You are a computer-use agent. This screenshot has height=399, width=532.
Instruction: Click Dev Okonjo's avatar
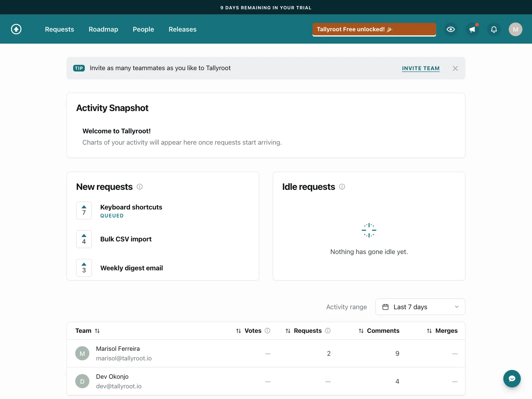click(x=82, y=381)
